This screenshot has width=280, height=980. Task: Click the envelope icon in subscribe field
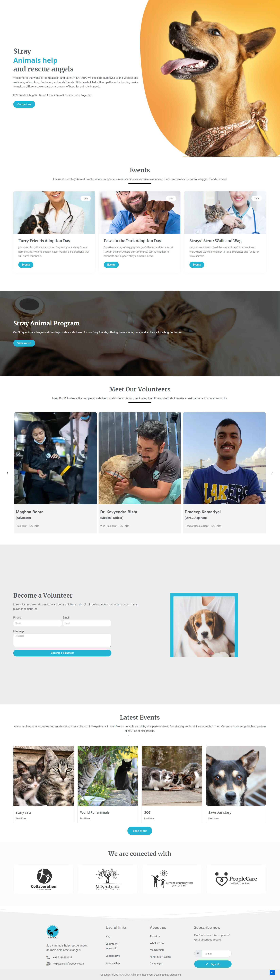198,953
